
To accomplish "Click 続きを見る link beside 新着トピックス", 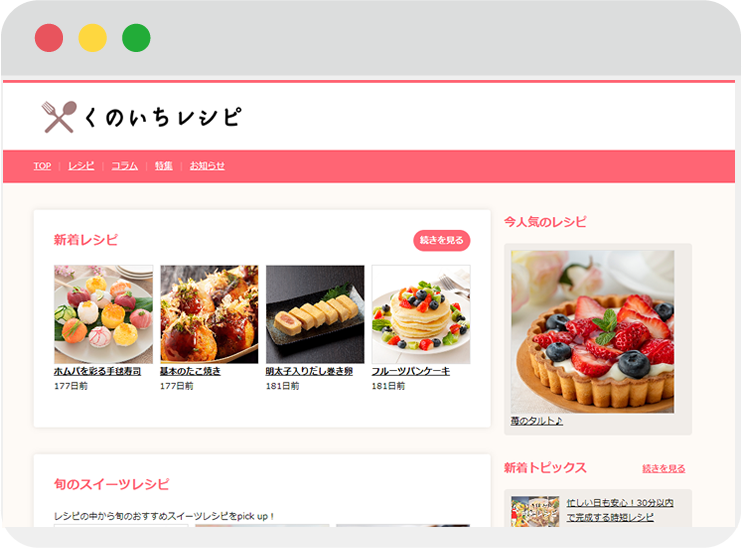I will click(x=663, y=468).
